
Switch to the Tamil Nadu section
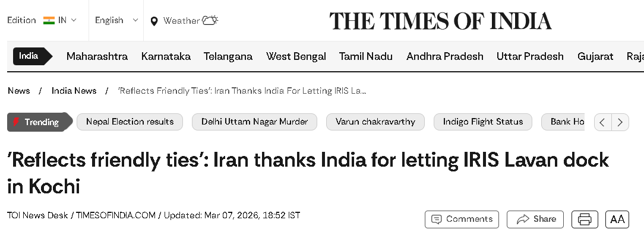coord(365,56)
